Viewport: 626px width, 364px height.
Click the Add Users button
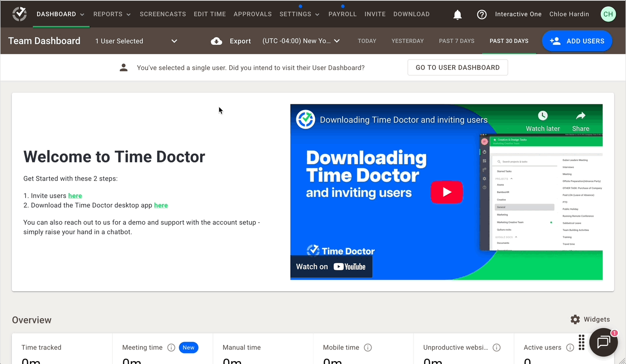pyautogui.click(x=577, y=41)
